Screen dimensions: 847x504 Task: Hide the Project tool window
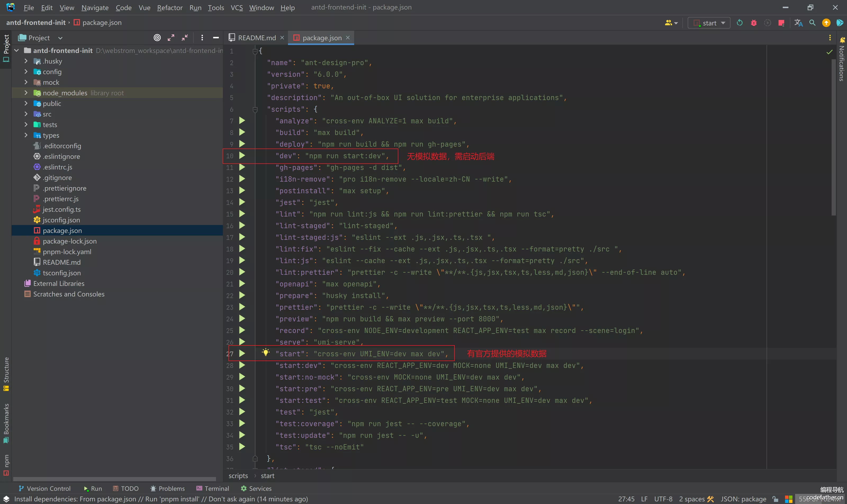[216, 38]
